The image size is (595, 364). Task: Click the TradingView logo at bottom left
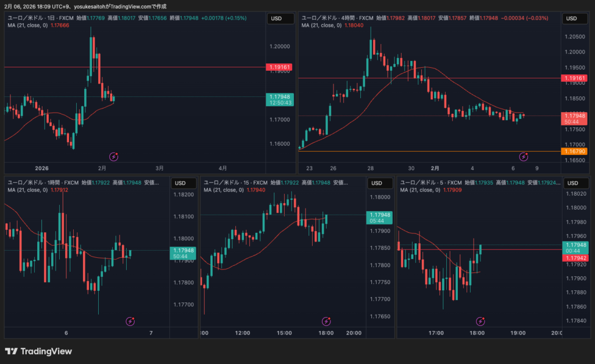pyautogui.click(x=38, y=351)
